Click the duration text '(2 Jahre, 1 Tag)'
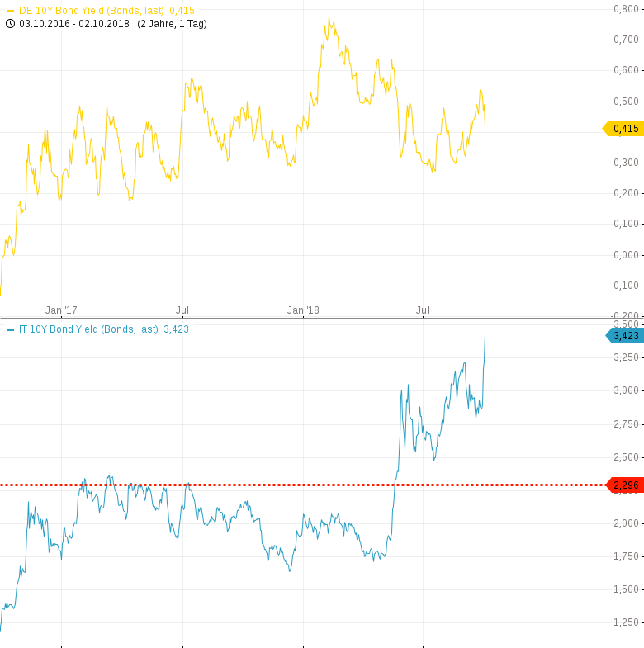This screenshot has height=648, width=644. point(172,24)
